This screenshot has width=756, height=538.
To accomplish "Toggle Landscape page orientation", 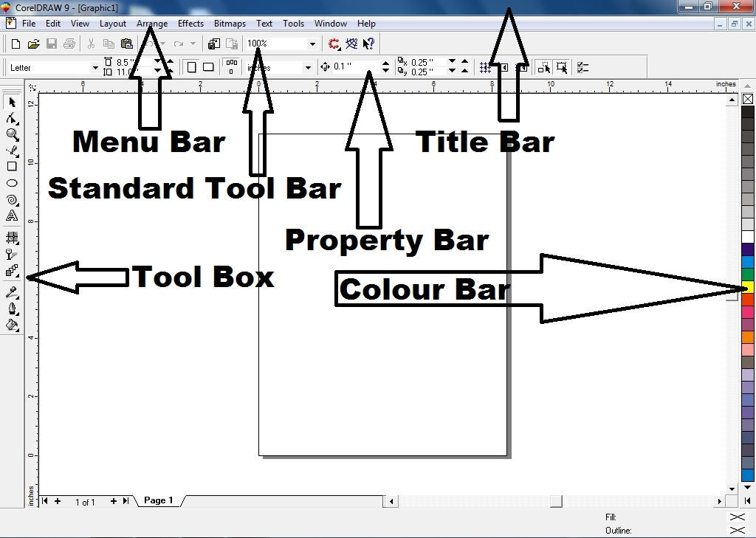I will click(x=208, y=67).
